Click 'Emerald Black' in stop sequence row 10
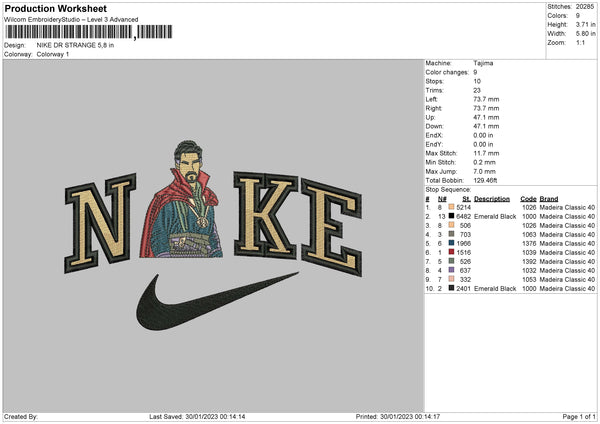Viewport: 600px width, 424px height. (495, 288)
